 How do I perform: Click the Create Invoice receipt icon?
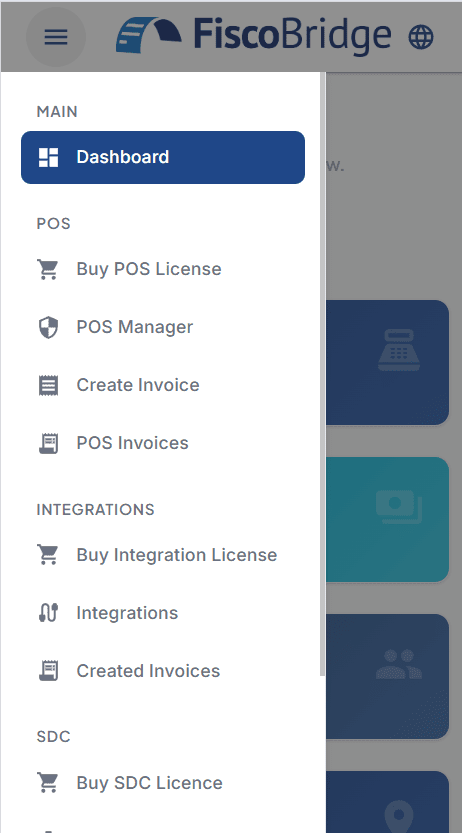pos(48,385)
